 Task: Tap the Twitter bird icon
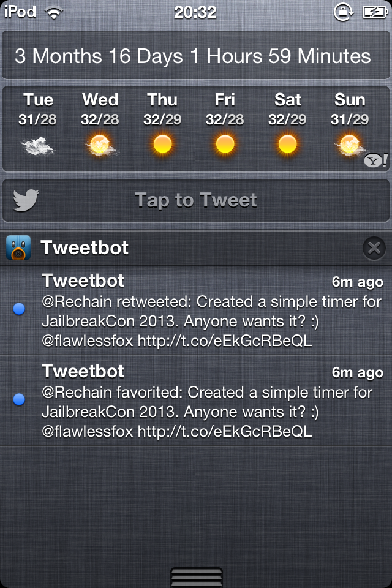[x=26, y=200]
